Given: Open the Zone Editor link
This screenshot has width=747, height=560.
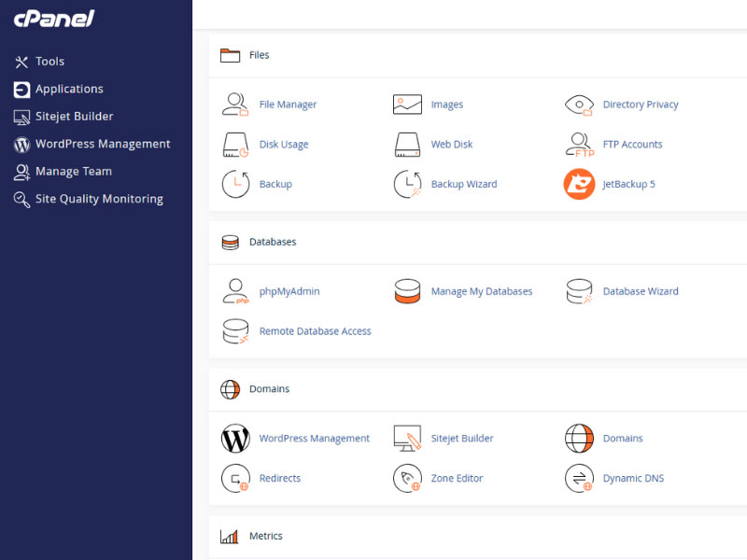Looking at the screenshot, I should pyautogui.click(x=457, y=478).
